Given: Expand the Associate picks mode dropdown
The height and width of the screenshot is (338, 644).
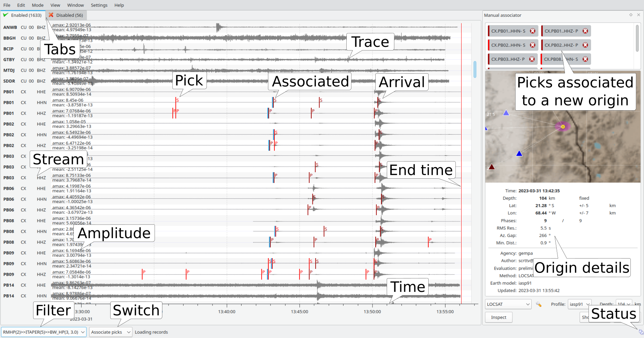Looking at the screenshot, I should coord(110,332).
